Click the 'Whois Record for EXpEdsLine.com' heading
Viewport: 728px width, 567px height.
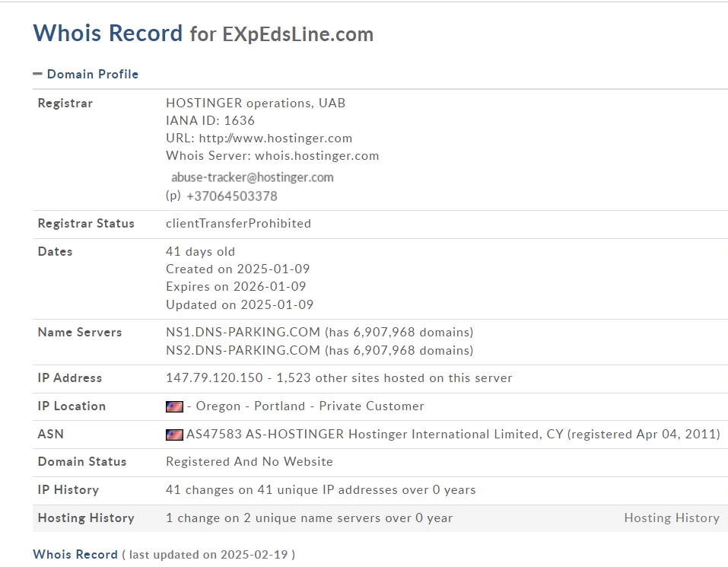point(203,33)
